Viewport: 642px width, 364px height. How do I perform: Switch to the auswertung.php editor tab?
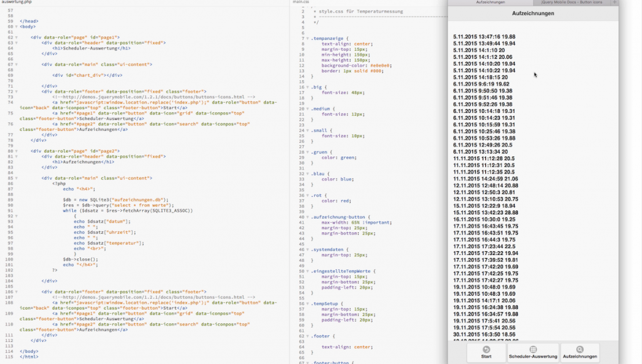coord(16,3)
